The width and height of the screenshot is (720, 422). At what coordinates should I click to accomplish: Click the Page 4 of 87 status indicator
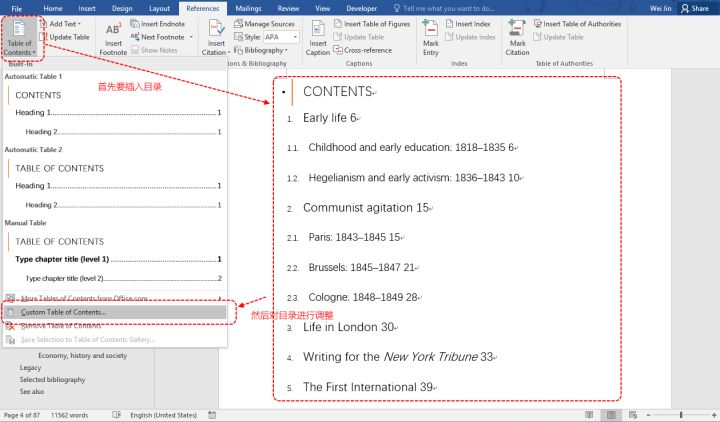click(x=22, y=415)
